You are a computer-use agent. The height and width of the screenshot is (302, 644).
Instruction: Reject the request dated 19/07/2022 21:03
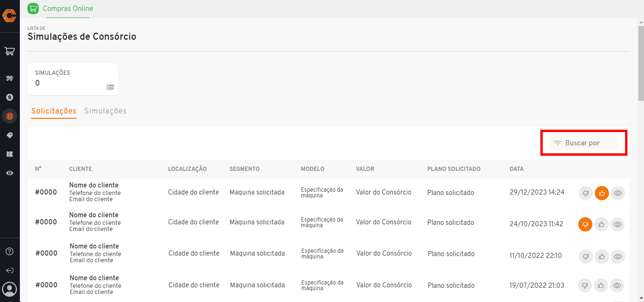pos(585,285)
